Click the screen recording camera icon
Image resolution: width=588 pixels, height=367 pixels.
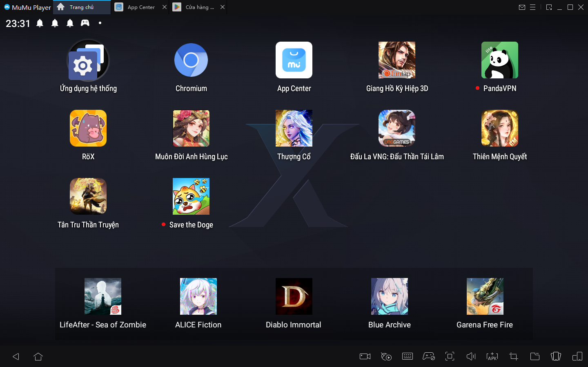(x=365, y=356)
